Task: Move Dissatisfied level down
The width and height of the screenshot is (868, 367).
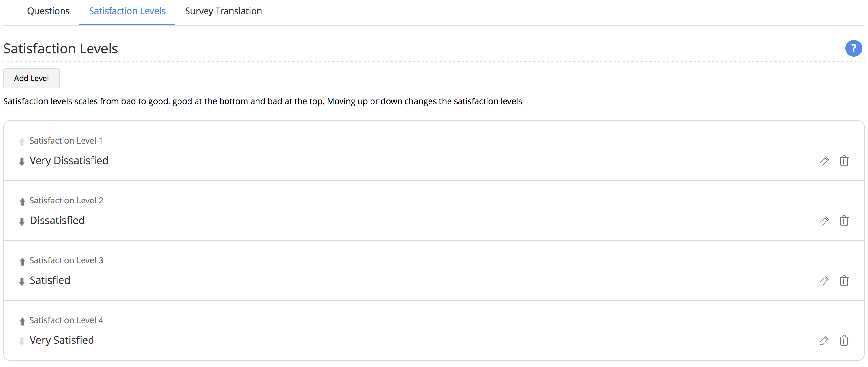Action: (x=22, y=222)
